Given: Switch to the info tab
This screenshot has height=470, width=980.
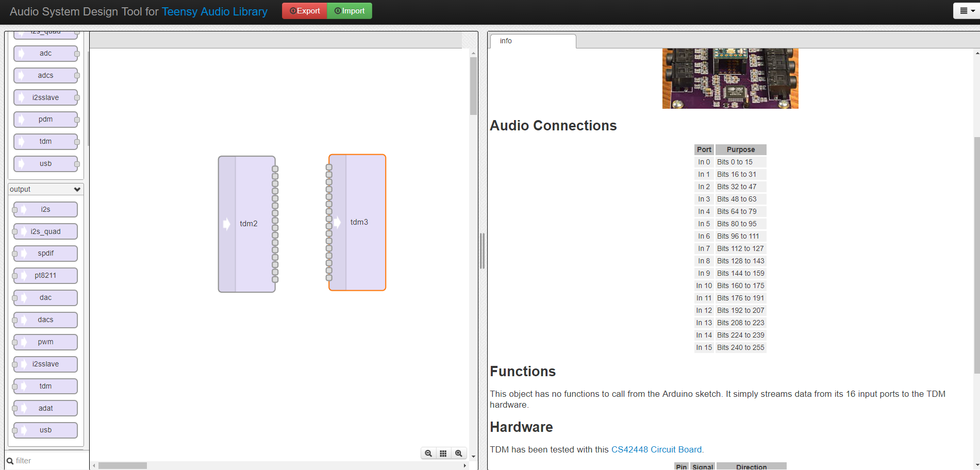Looking at the screenshot, I should [x=533, y=41].
